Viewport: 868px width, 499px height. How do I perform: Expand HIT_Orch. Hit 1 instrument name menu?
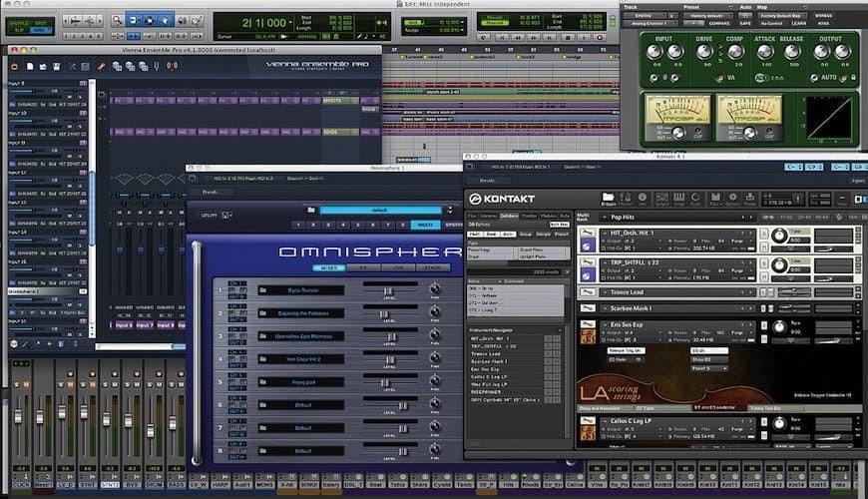click(605, 233)
